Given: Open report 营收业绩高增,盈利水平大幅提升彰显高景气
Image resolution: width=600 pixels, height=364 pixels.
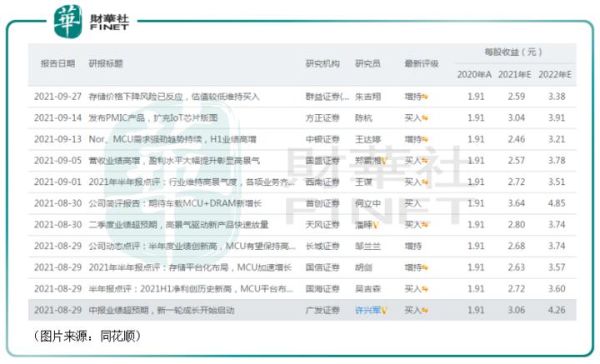Looking at the screenshot, I should pos(174,161).
